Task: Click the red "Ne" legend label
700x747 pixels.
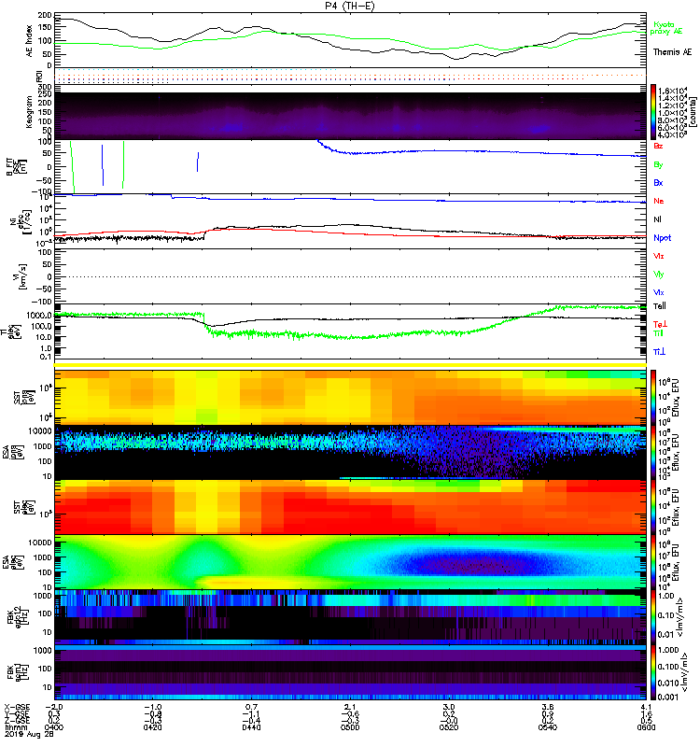Action: click(659, 201)
